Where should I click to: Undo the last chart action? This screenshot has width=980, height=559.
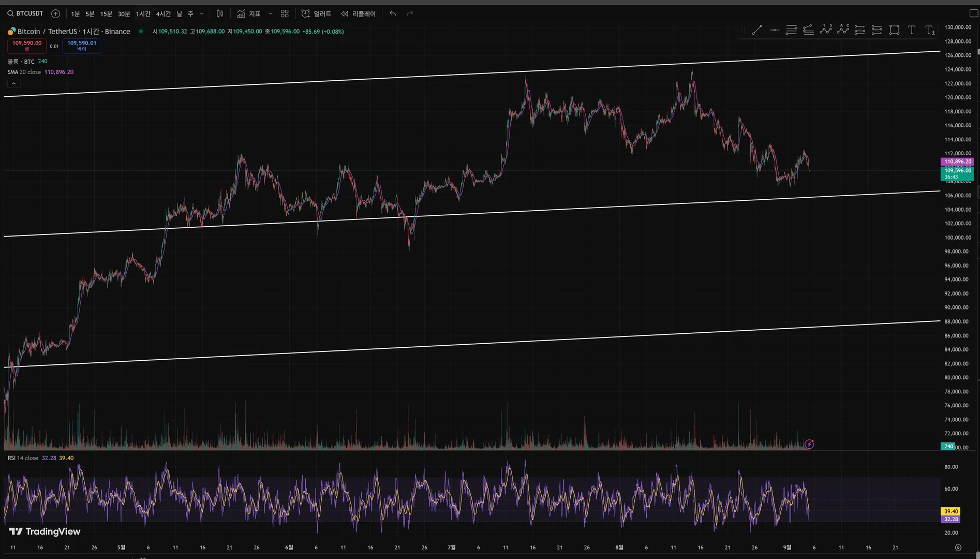coord(393,14)
